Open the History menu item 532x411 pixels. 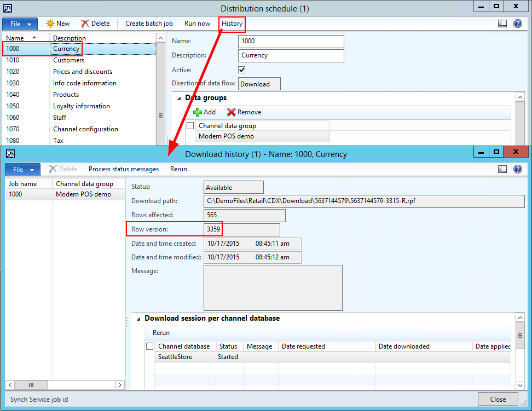click(232, 24)
